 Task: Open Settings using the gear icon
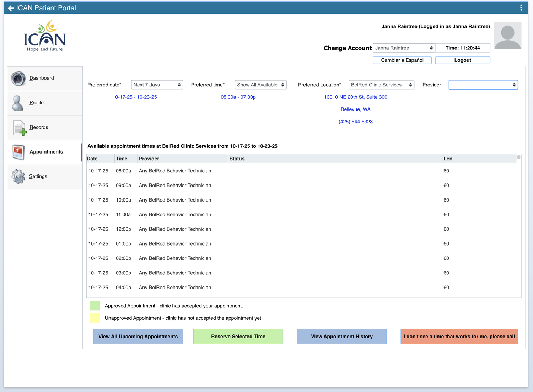click(x=18, y=176)
